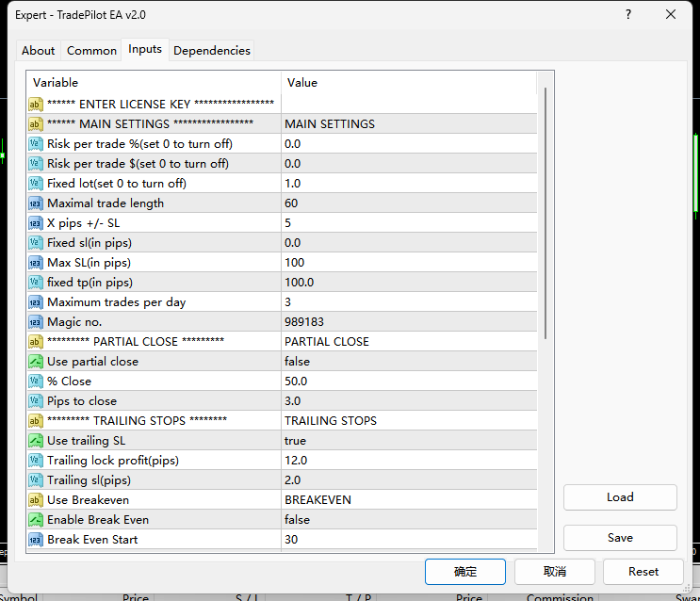
Task: Edit Max SL value 100
Action: [x=409, y=263]
